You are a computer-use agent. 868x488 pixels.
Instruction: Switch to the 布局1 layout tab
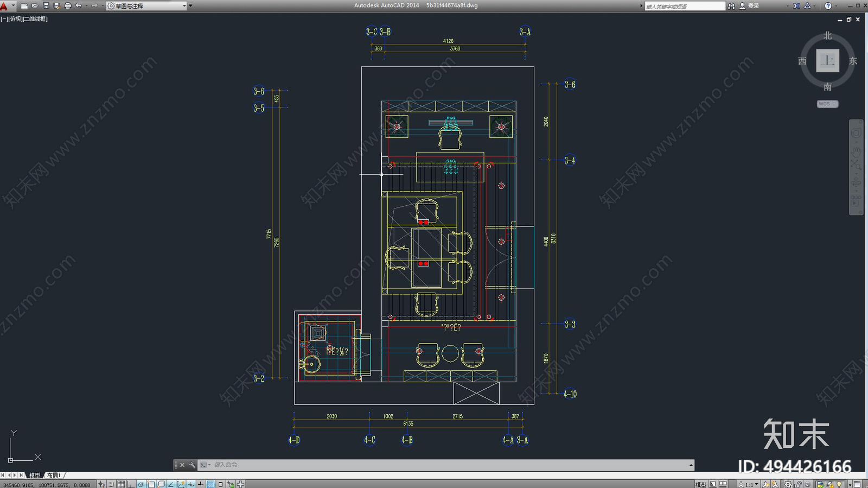click(54, 476)
